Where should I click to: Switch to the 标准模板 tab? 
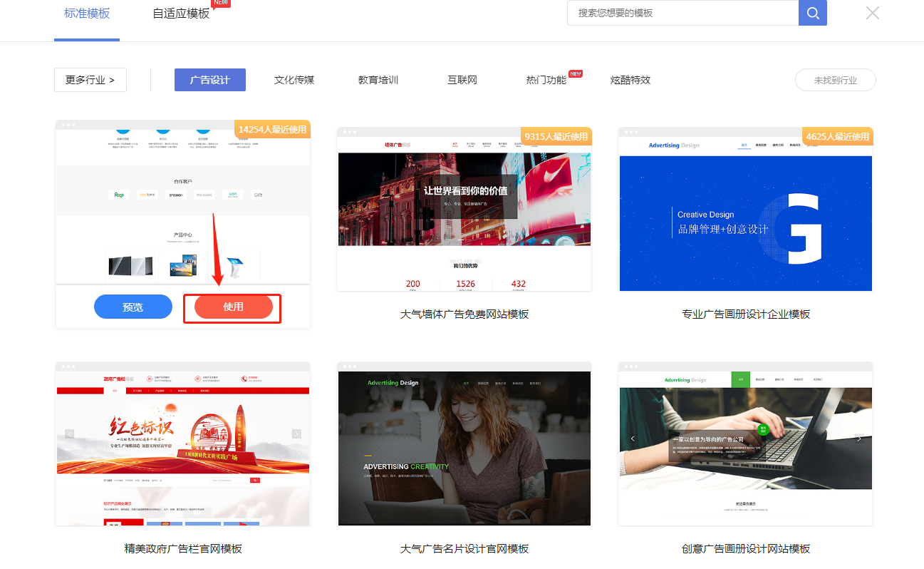tap(87, 13)
